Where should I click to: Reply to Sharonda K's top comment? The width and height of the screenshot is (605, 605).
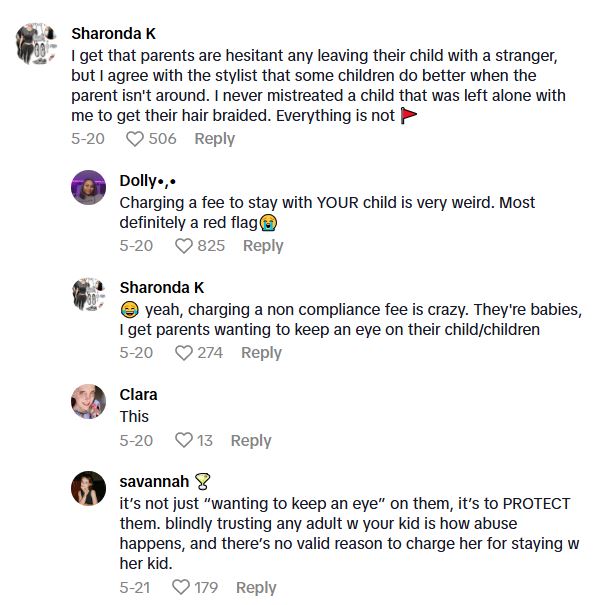click(x=214, y=139)
